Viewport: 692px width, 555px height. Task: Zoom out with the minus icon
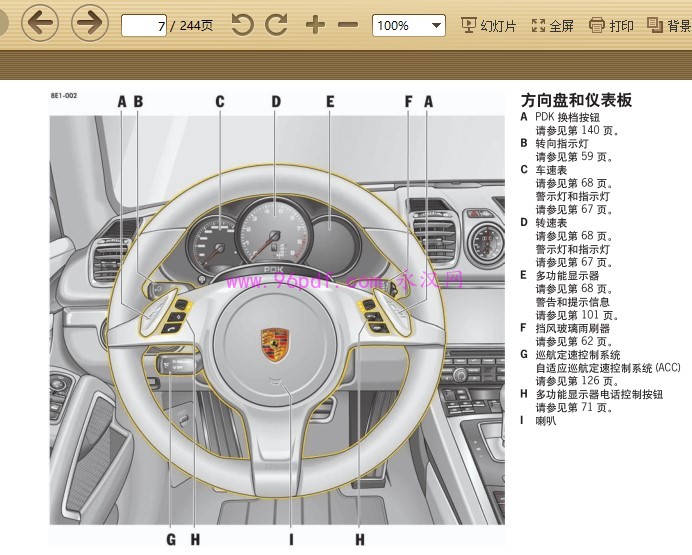coord(348,25)
